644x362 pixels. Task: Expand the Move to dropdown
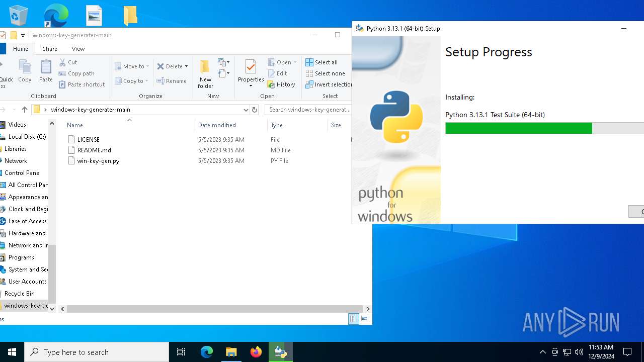[x=147, y=66]
